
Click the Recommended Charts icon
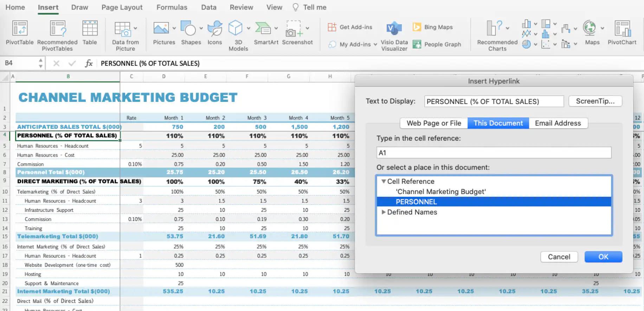coord(494,28)
